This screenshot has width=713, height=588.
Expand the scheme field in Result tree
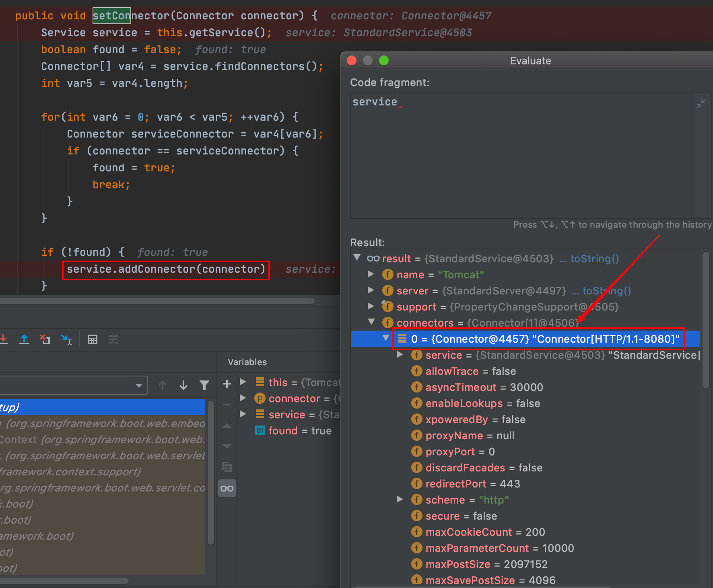400,500
